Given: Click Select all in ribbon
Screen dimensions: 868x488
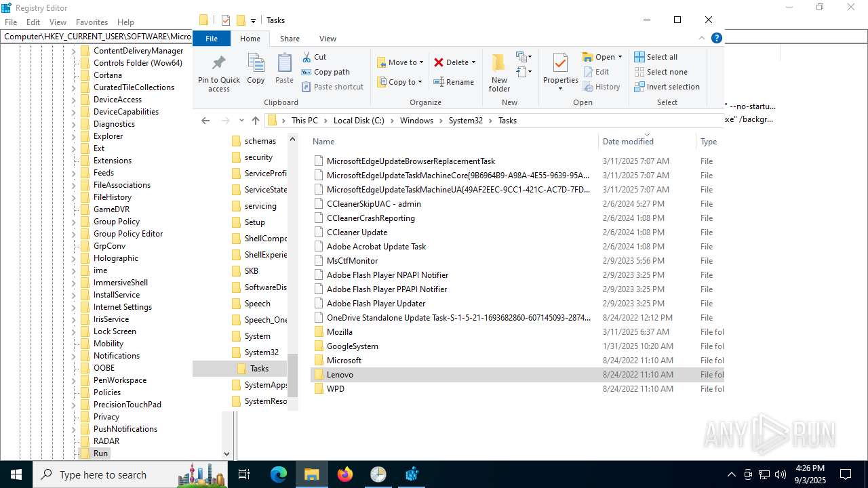Looking at the screenshot, I should click(656, 57).
